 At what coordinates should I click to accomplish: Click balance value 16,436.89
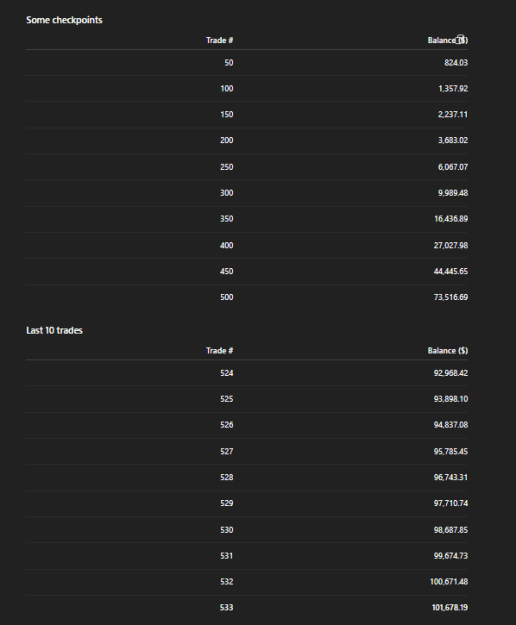[x=451, y=219]
